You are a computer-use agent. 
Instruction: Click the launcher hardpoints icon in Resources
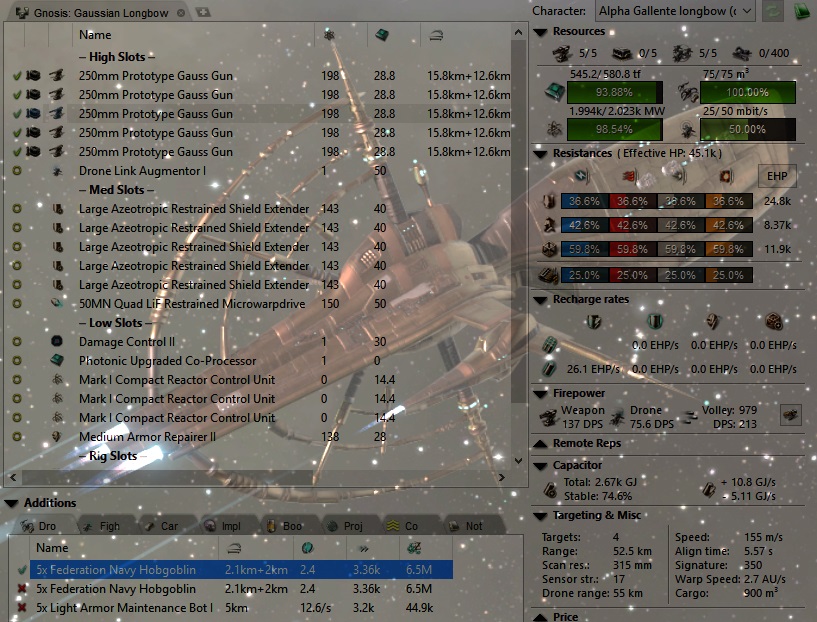click(622, 53)
